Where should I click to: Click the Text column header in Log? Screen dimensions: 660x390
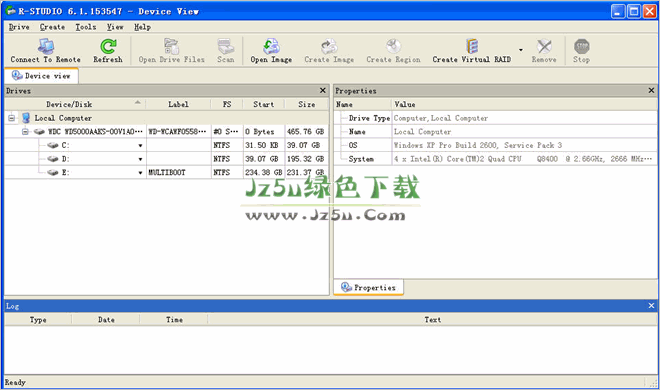[x=432, y=320]
